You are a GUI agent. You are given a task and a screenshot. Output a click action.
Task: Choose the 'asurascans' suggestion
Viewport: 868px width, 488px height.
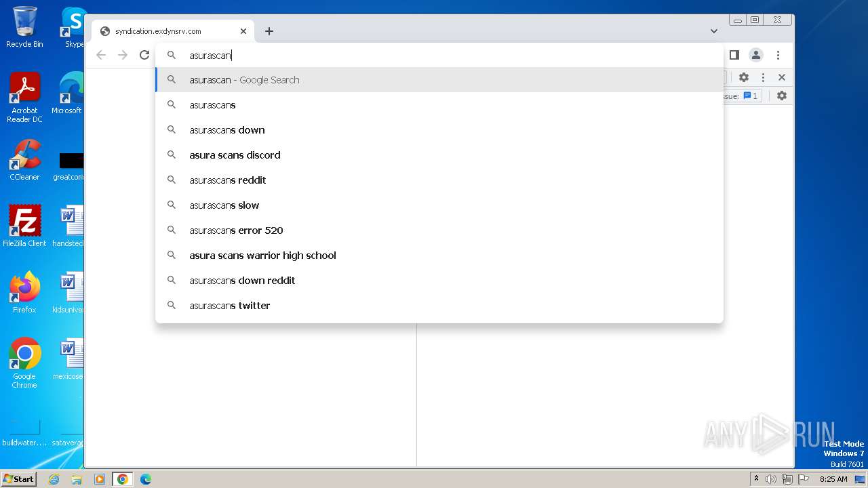(x=439, y=105)
